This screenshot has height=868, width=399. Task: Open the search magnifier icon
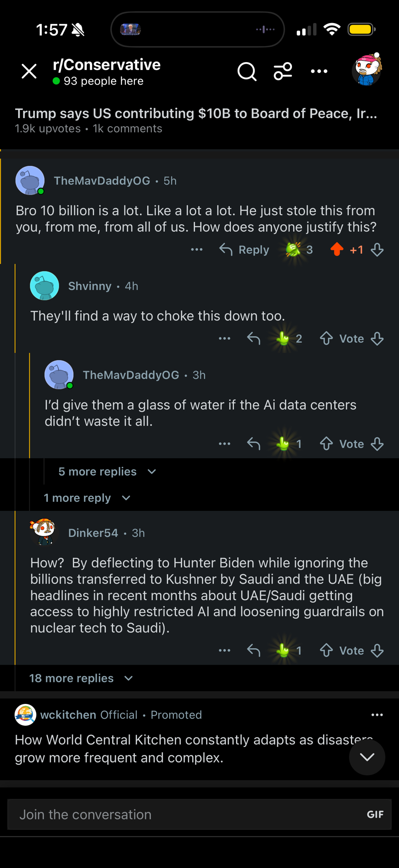click(247, 72)
